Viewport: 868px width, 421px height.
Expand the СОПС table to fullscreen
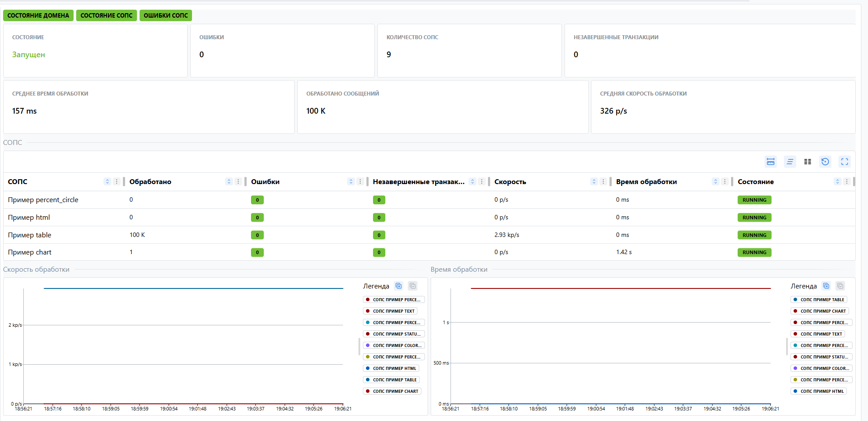(844, 162)
